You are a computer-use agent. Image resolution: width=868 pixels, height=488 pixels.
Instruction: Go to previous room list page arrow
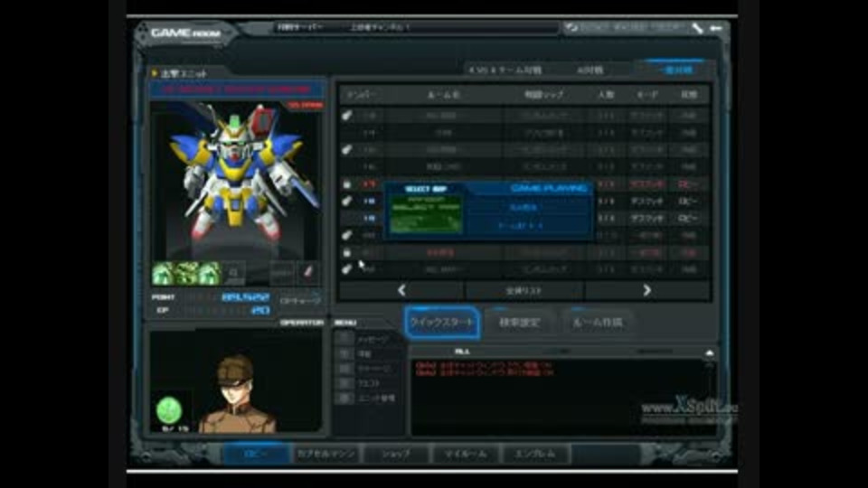click(401, 290)
